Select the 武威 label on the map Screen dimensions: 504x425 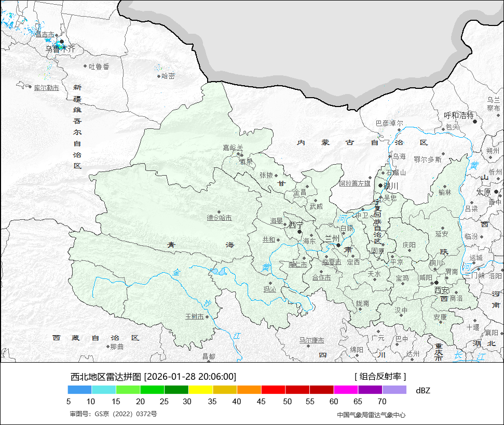click(x=316, y=206)
